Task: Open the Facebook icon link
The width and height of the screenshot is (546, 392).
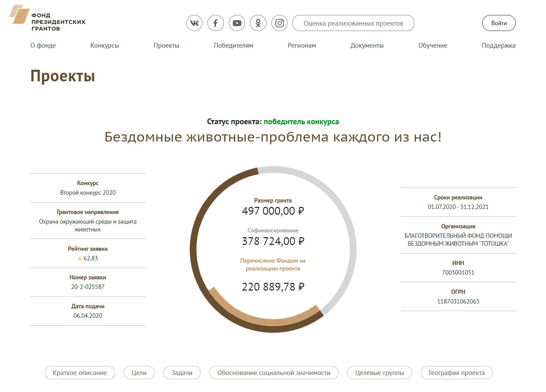Action: tap(216, 23)
